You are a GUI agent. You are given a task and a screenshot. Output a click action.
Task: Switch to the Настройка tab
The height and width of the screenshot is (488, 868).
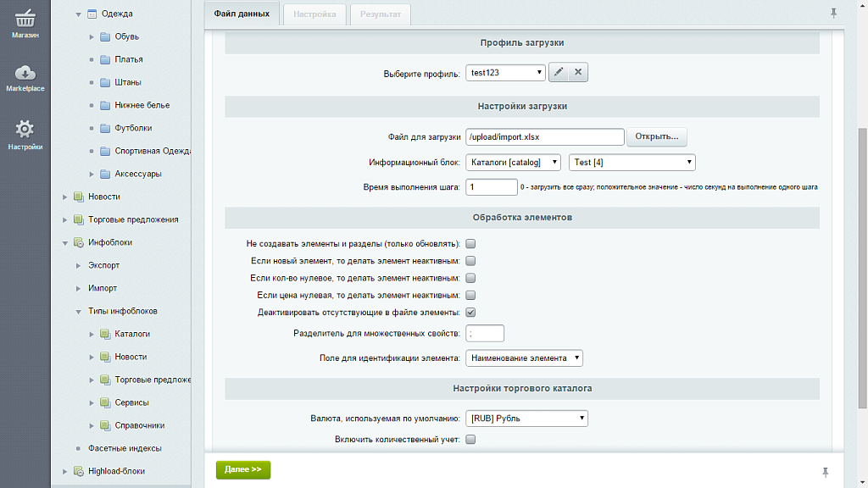[314, 14]
